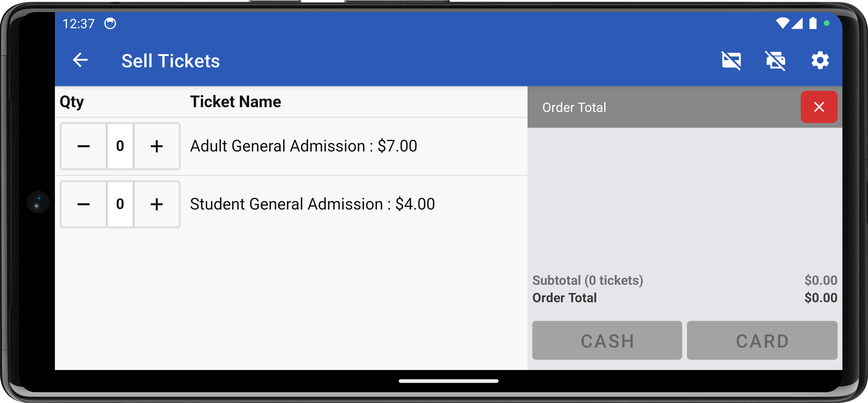The width and height of the screenshot is (868, 403).
Task: Increase Adult General Admission quantity
Action: [x=157, y=146]
